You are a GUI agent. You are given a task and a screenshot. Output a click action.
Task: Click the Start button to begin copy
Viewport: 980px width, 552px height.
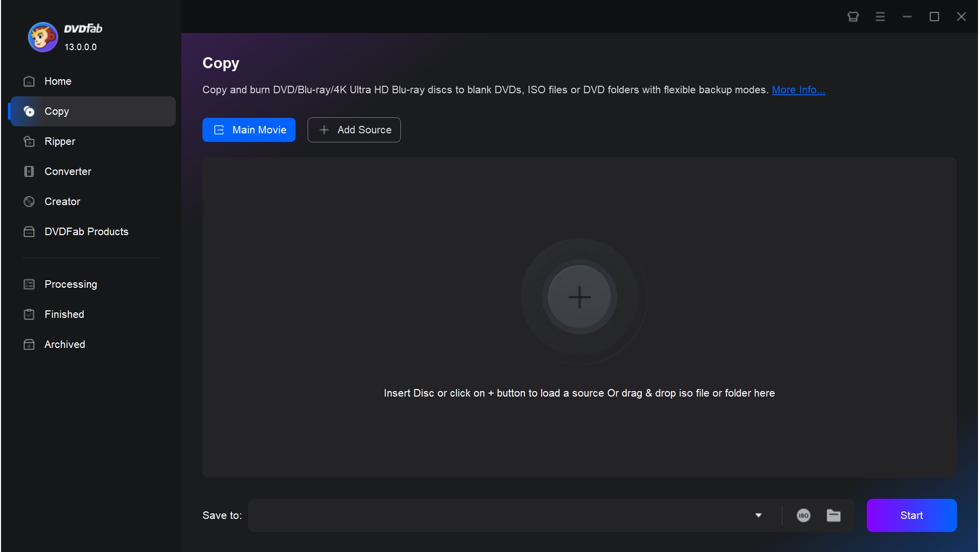(x=912, y=514)
